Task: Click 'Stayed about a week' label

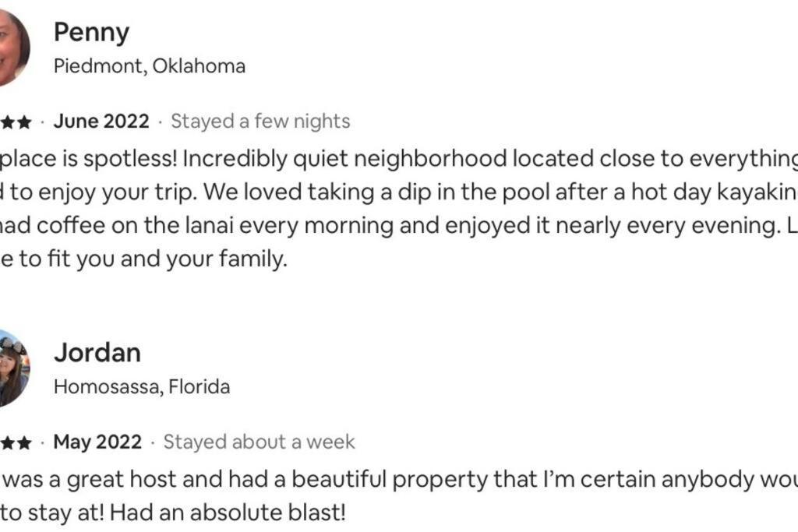Action: click(259, 442)
